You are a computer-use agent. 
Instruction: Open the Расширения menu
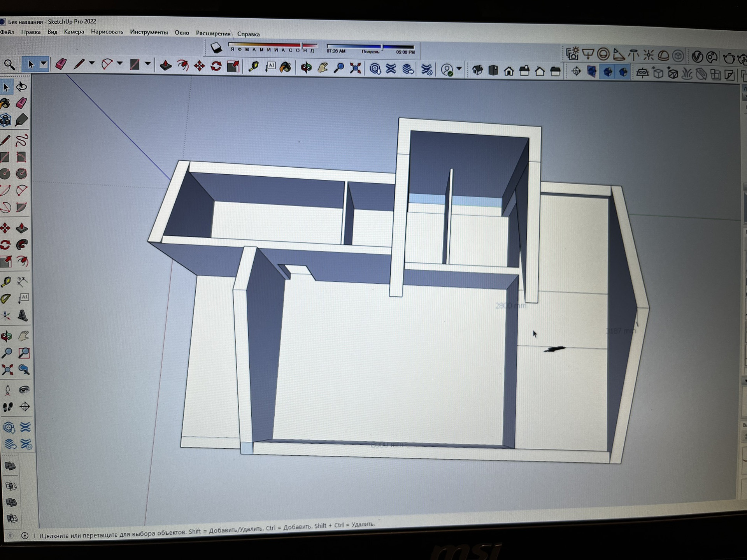pyautogui.click(x=213, y=33)
